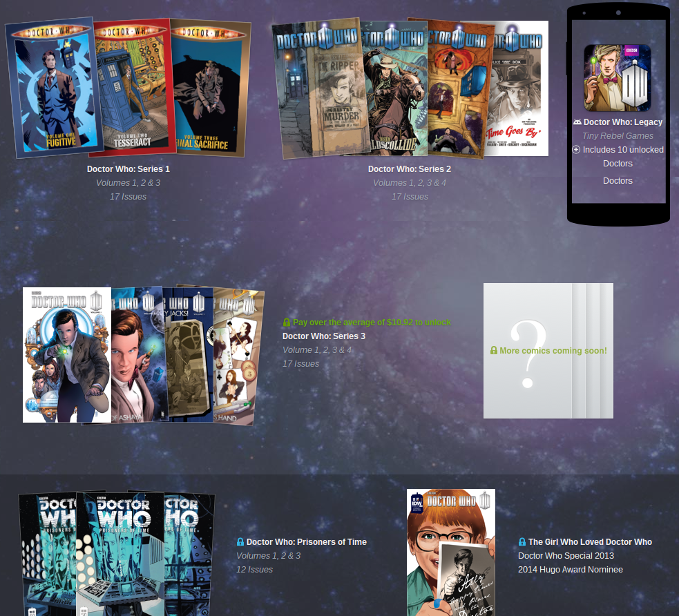
Task: Open the Doctor Who: Legacy app icon
Action: tap(618, 78)
